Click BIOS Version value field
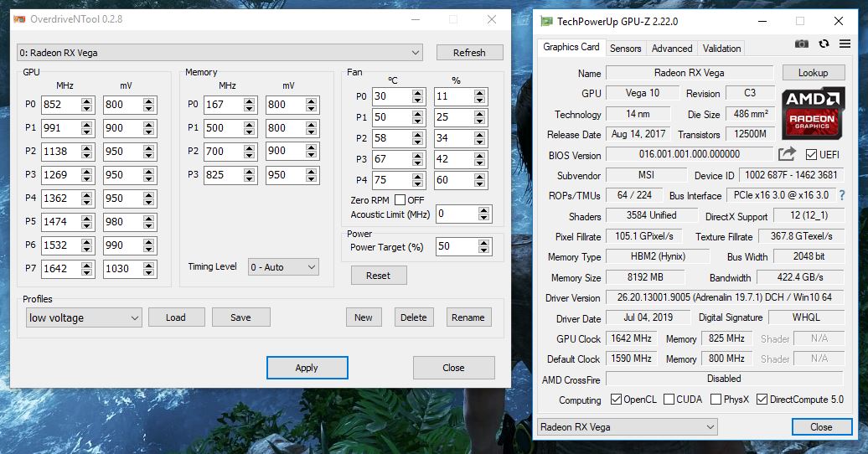 coord(690,154)
